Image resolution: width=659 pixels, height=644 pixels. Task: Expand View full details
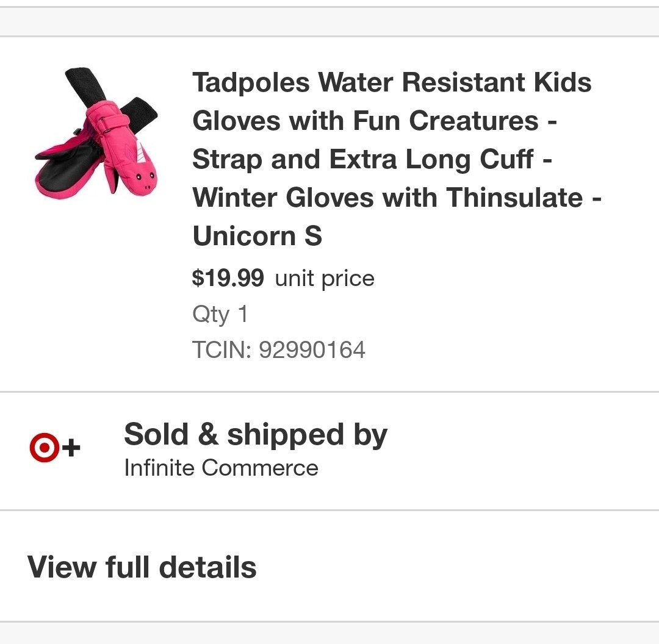coord(142,567)
